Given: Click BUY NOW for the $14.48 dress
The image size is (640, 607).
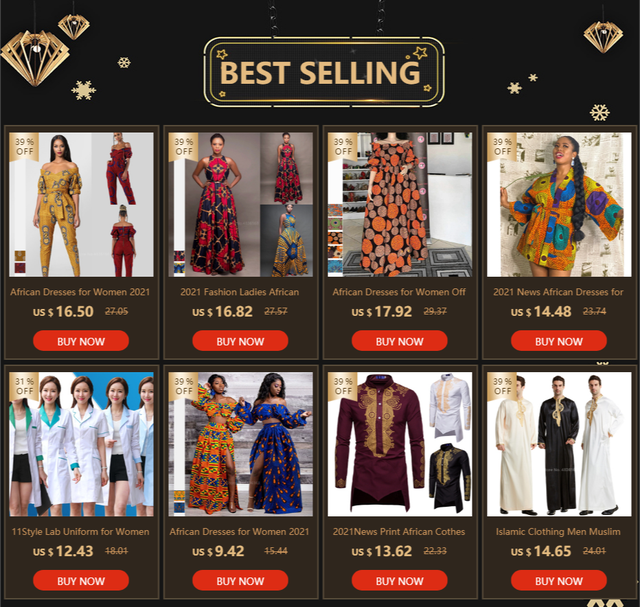Looking at the screenshot, I should (559, 341).
